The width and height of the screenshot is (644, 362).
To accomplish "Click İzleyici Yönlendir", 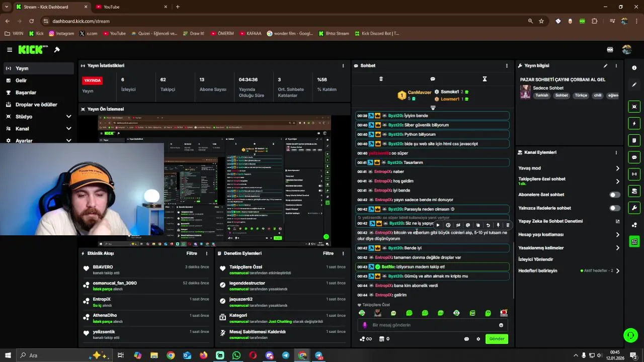I will coord(535,259).
